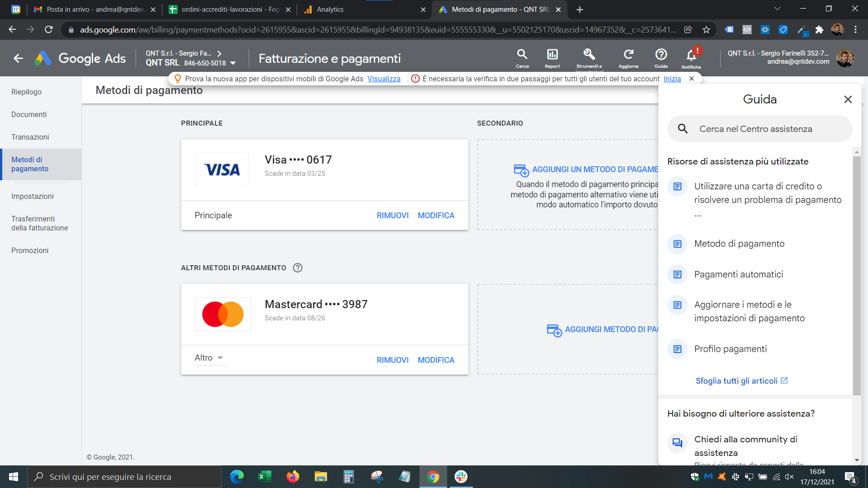Screen dimensions: 868x488
Task: Open Excel from the taskbar
Action: point(264,477)
